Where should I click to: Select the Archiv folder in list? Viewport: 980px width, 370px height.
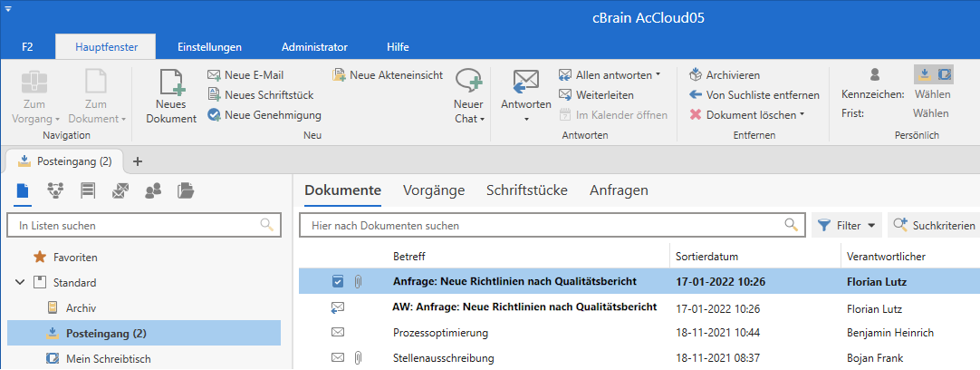[x=81, y=308]
